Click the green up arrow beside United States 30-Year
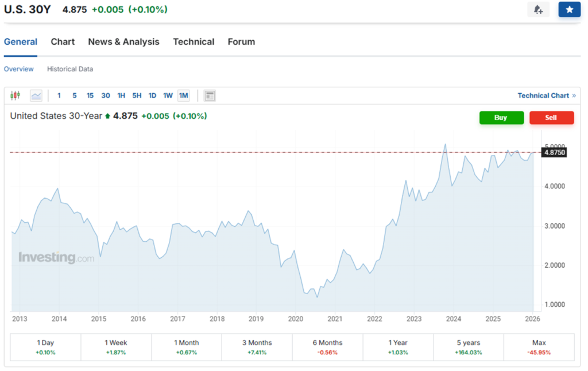The image size is (588, 371). coord(107,116)
